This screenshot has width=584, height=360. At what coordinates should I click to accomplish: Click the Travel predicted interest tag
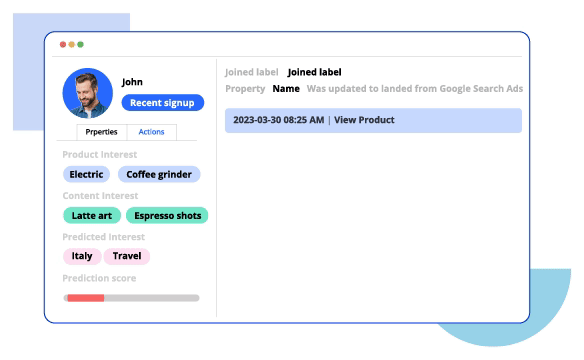click(x=127, y=256)
